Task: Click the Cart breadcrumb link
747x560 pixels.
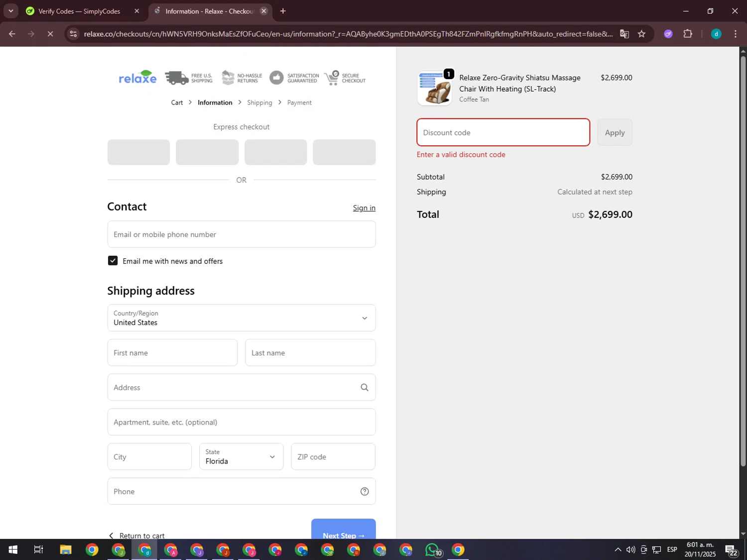Action: (x=177, y=103)
